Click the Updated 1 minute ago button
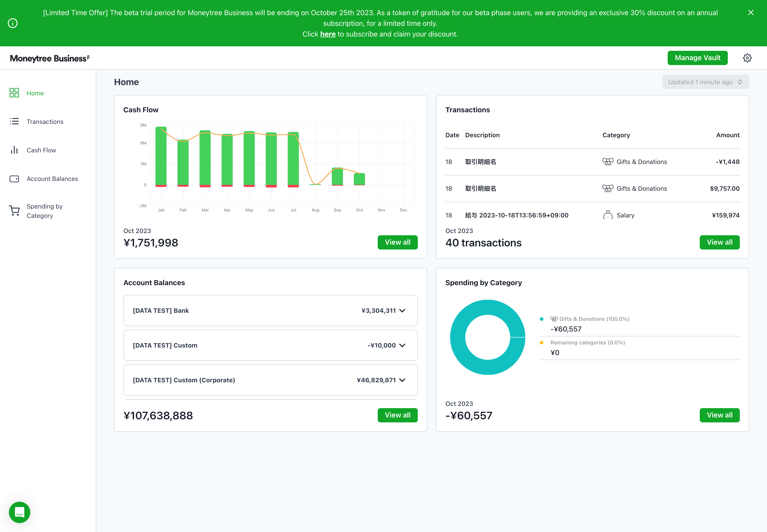 [x=705, y=82]
